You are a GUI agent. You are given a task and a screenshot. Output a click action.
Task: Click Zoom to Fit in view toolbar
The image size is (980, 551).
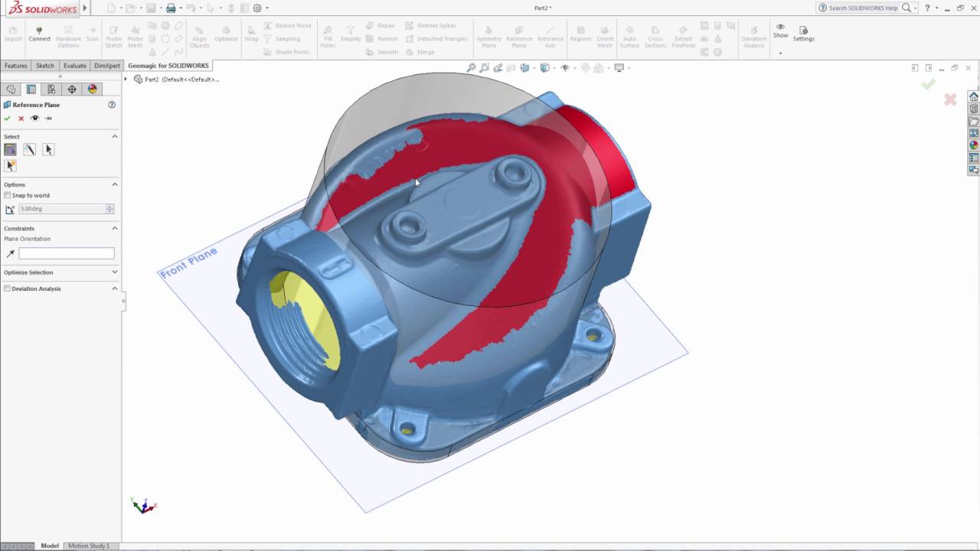pos(471,68)
